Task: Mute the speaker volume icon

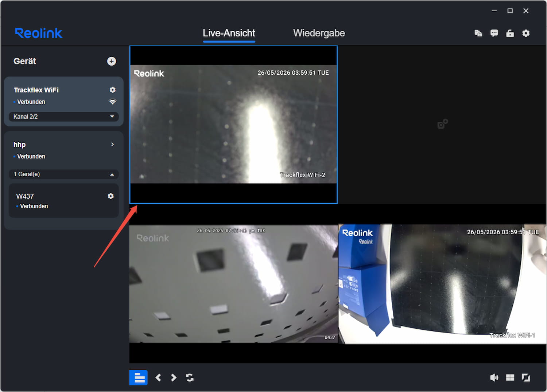Action: pyautogui.click(x=494, y=377)
